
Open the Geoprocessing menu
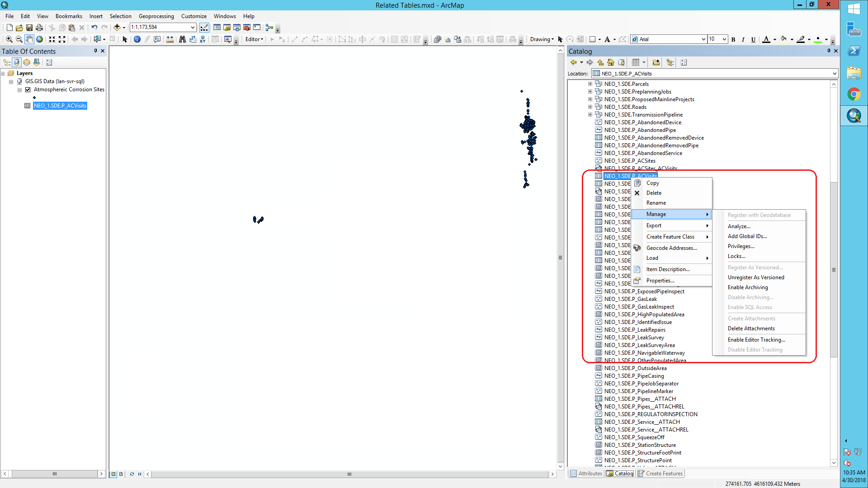(156, 16)
